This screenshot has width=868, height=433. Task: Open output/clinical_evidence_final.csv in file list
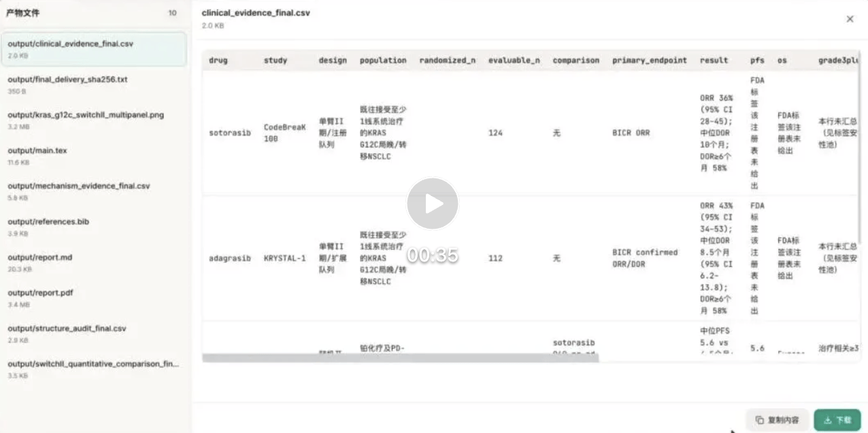[x=94, y=49]
